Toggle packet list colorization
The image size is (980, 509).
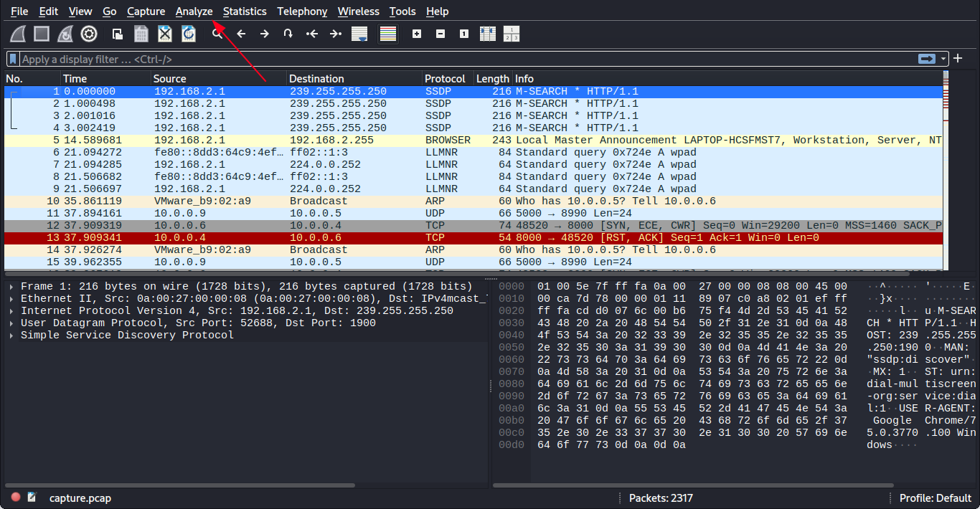(388, 34)
